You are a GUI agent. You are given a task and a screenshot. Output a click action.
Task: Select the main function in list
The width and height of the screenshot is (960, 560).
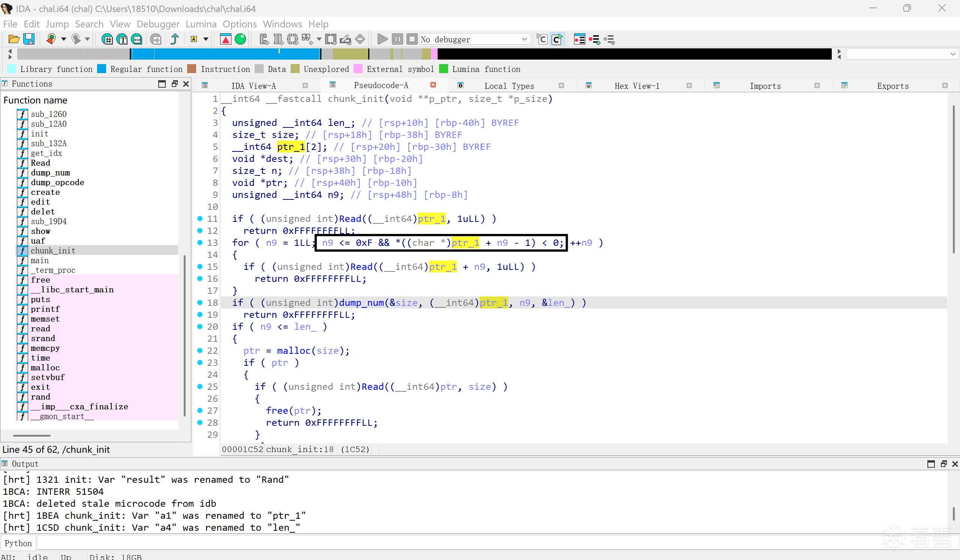coord(40,261)
